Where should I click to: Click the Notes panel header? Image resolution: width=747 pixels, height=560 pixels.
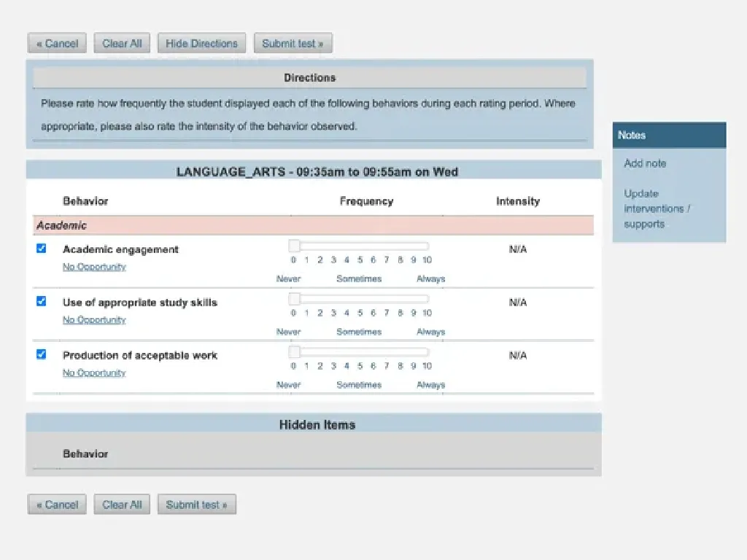(x=669, y=135)
